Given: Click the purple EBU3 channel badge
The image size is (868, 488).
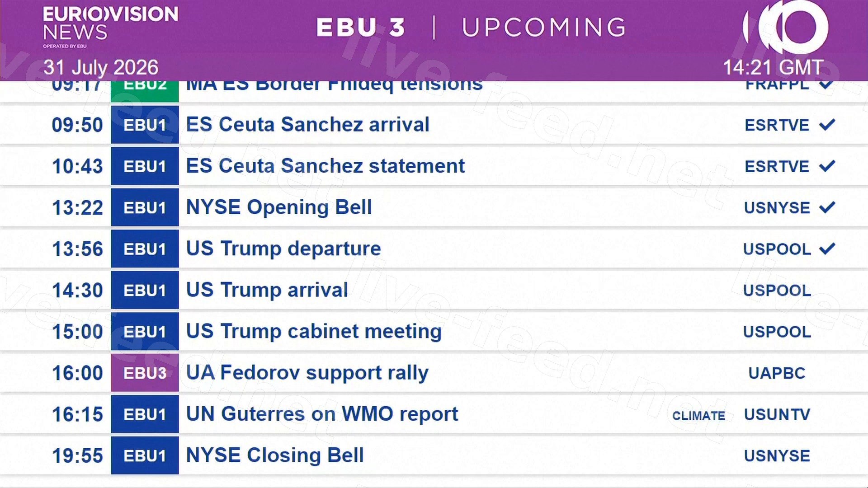Looking at the screenshot, I should pos(145,373).
